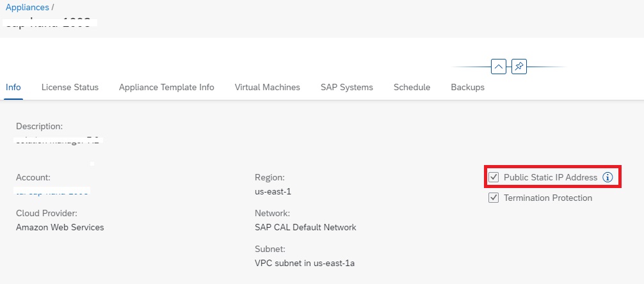The width and height of the screenshot is (644, 284).
Task: Click the us-east-1 region value
Action: (x=273, y=191)
